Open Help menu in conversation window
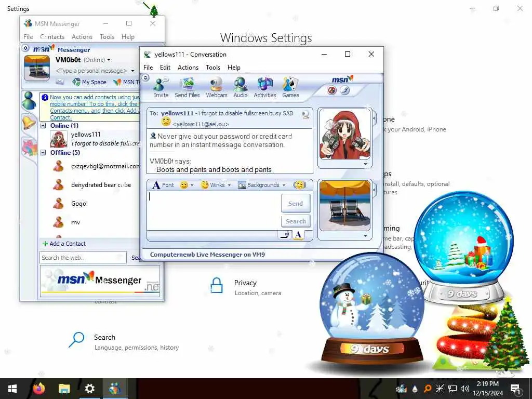The width and height of the screenshot is (532, 399). pos(234,68)
